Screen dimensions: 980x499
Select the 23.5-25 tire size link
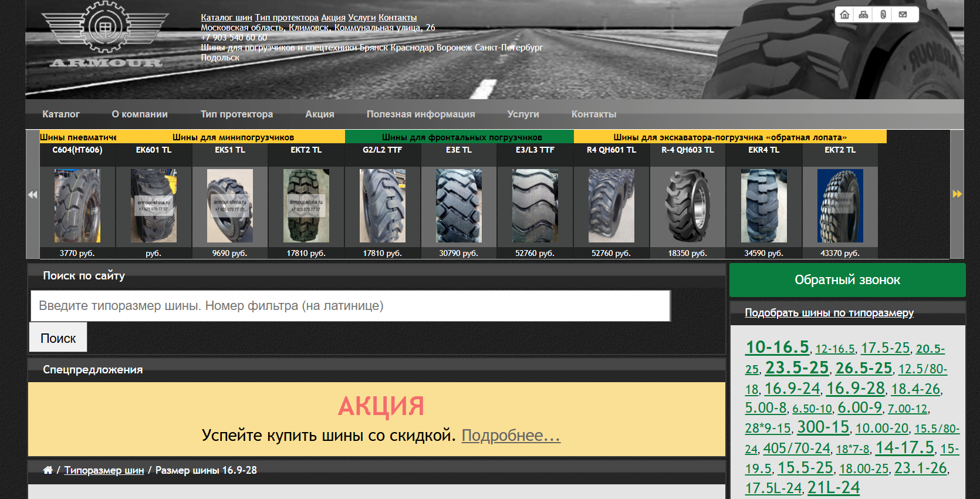[x=796, y=368]
